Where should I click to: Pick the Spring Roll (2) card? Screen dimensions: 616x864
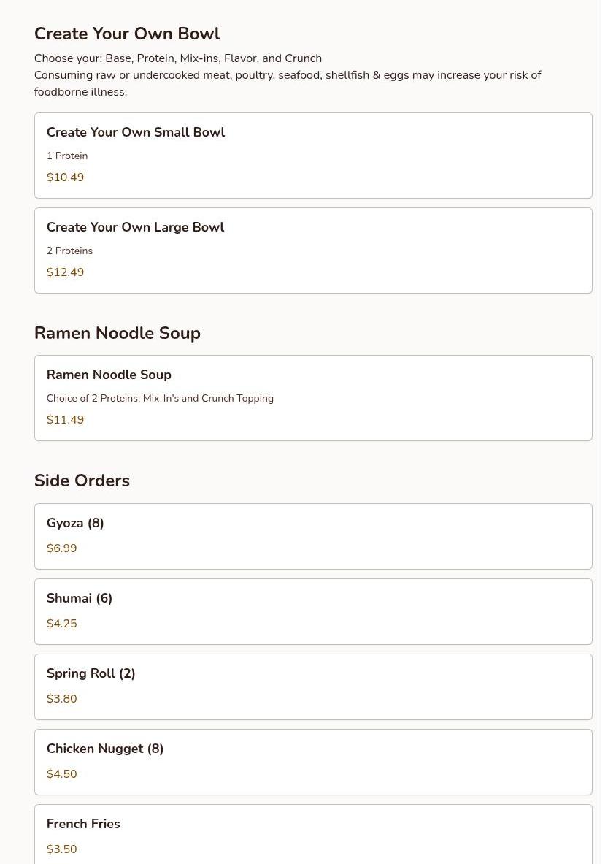tap(313, 687)
